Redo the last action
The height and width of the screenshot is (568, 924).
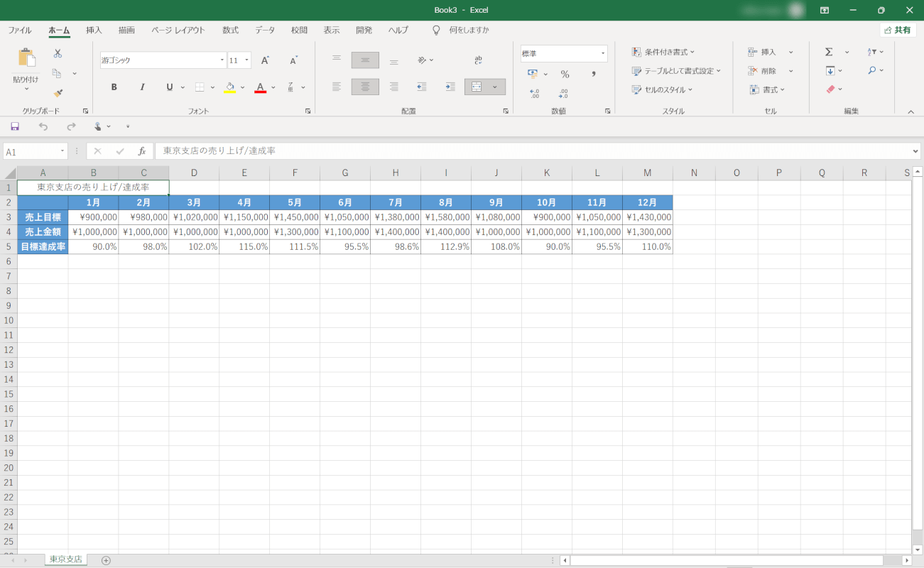point(71,126)
